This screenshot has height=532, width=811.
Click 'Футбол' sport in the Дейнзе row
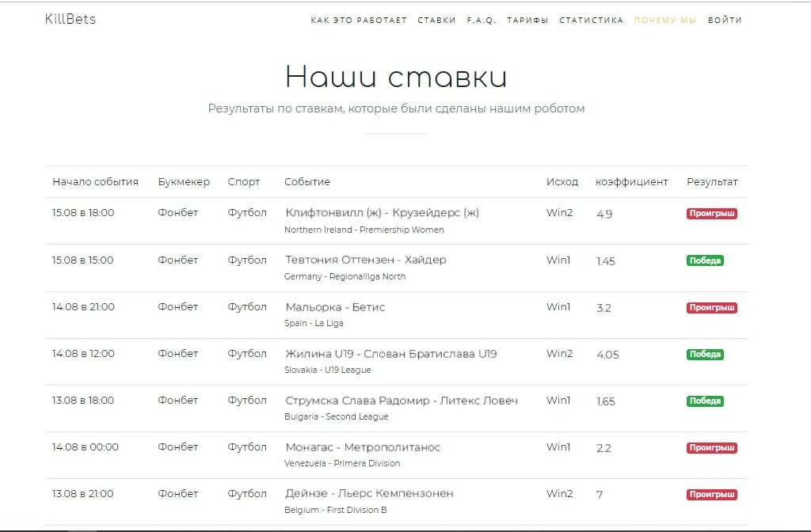[247, 494]
